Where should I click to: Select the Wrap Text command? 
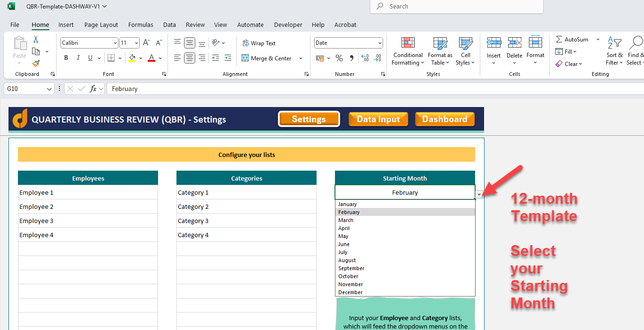pos(259,43)
